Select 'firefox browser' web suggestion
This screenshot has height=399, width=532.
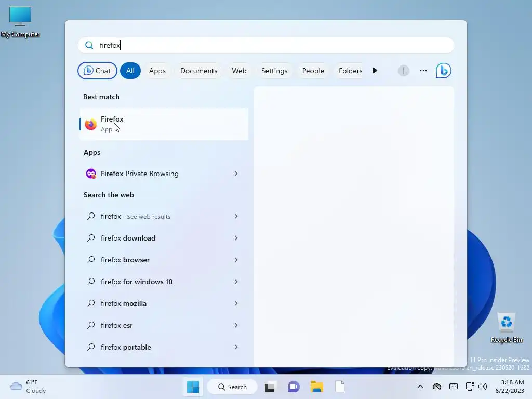pos(164,260)
